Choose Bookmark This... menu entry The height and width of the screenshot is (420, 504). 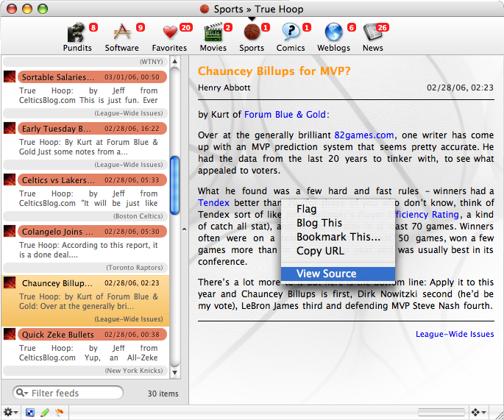point(338,237)
